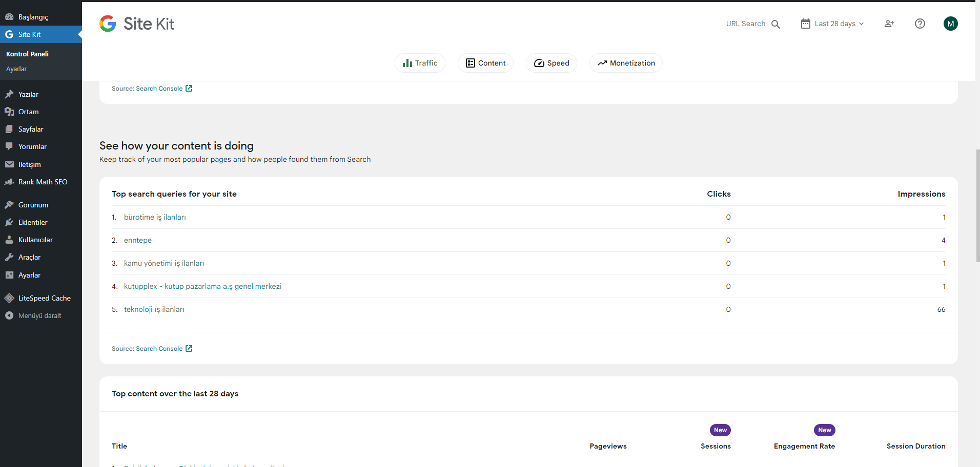Open the 'teknoloji iş ilanları' query link

click(154, 309)
